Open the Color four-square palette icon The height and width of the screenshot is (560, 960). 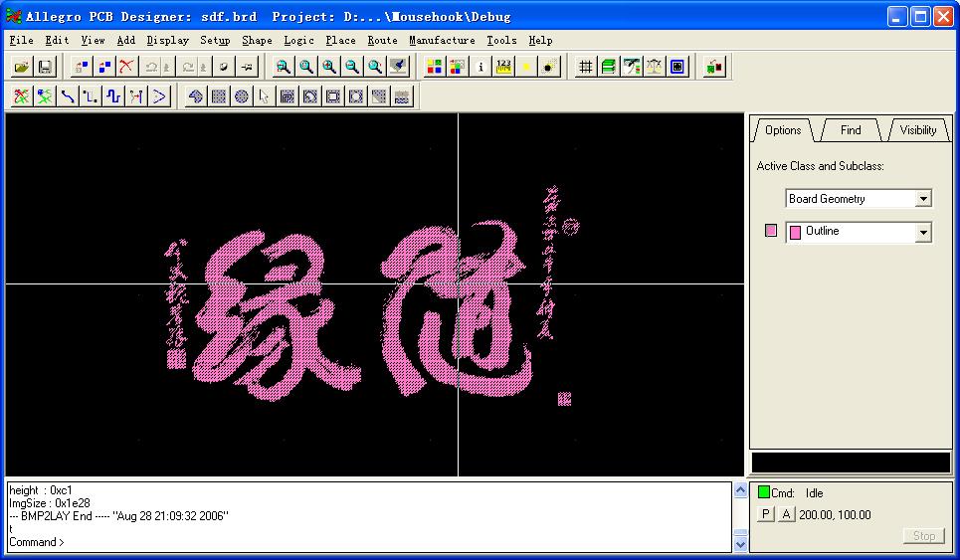(434, 66)
